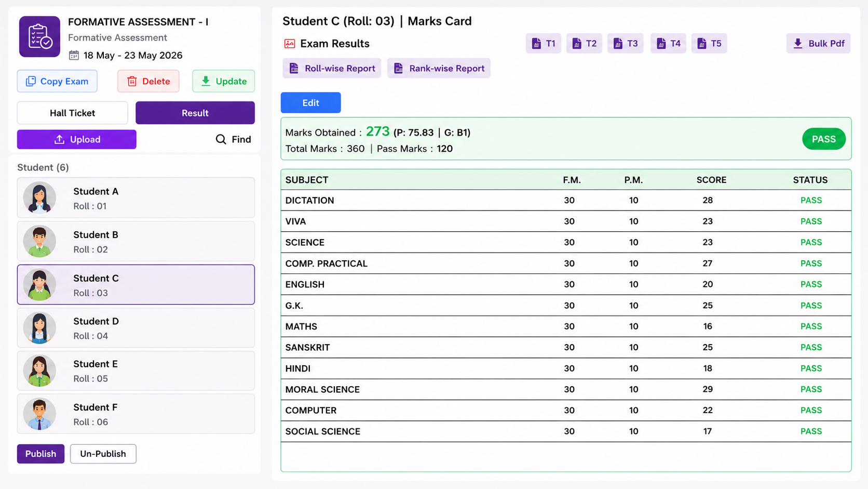The height and width of the screenshot is (489, 868).
Task: Click the Update button label
Action: point(231,81)
